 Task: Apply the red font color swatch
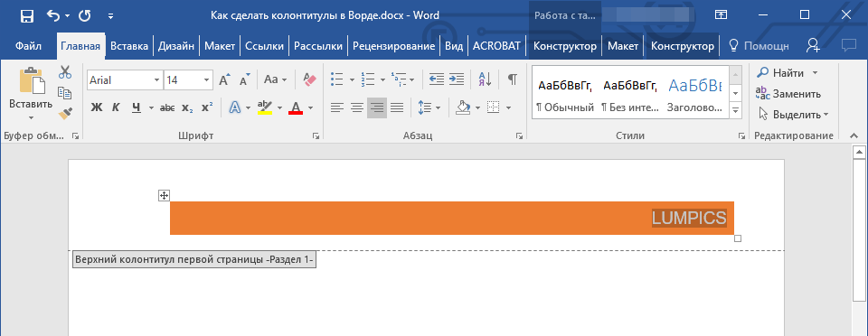coord(296,107)
